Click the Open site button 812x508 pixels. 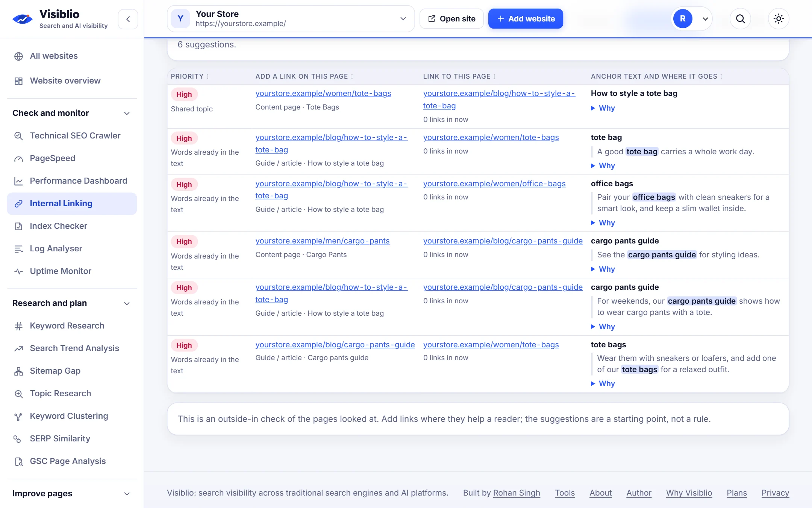[x=451, y=19]
